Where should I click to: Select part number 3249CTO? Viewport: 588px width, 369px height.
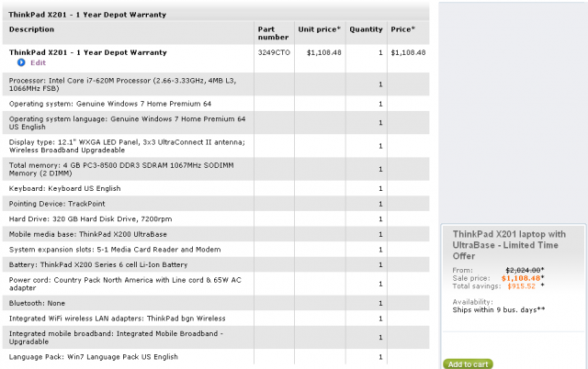[274, 53]
